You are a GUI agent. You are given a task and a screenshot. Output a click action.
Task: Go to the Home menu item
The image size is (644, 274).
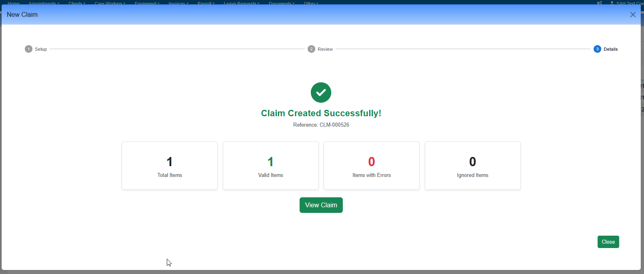(x=14, y=3)
